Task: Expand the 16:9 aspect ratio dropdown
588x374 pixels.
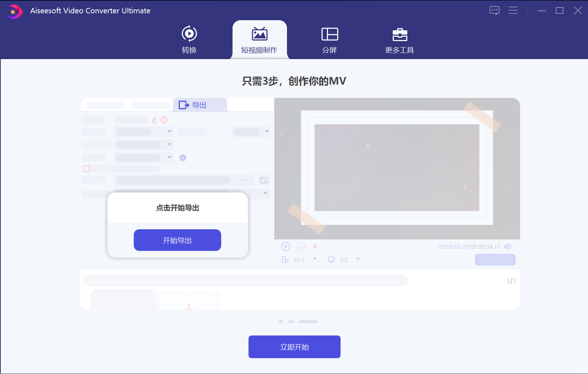Action: 315,259
